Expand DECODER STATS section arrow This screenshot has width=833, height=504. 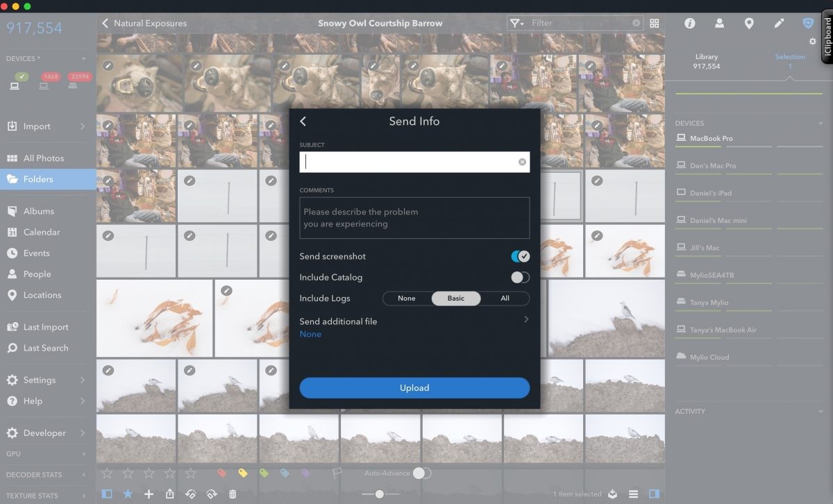pyautogui.click(x=84, y=475)
